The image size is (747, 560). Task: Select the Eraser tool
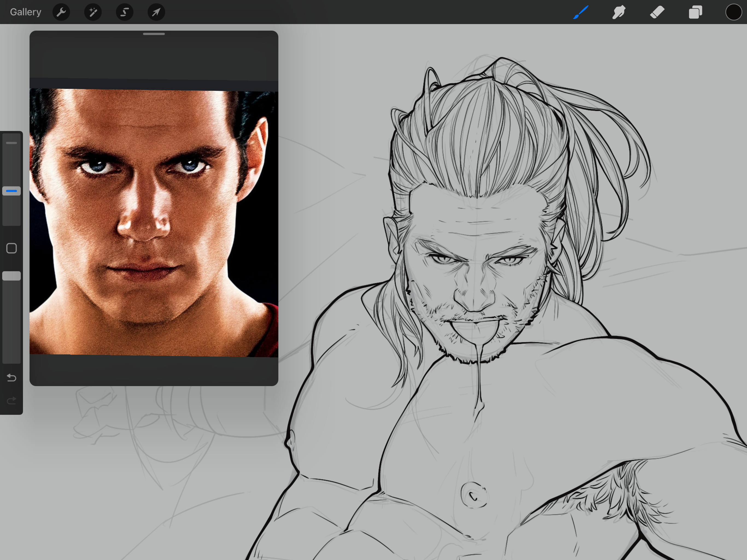(657, 12)
